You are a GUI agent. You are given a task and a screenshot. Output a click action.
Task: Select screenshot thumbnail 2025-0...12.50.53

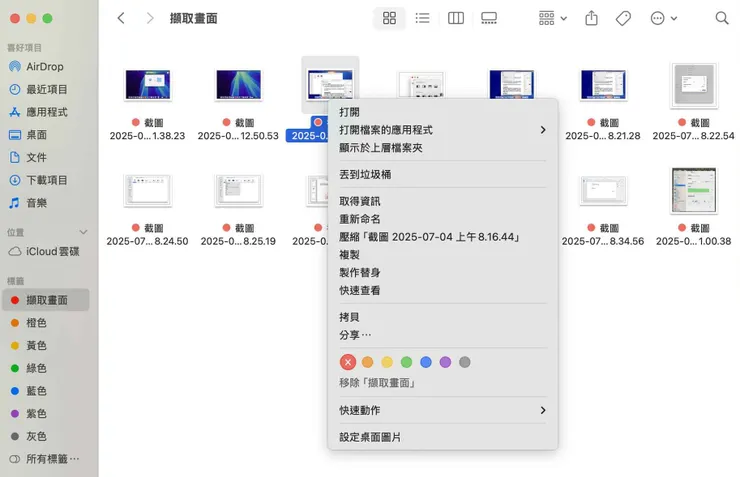tap(238, 85)
